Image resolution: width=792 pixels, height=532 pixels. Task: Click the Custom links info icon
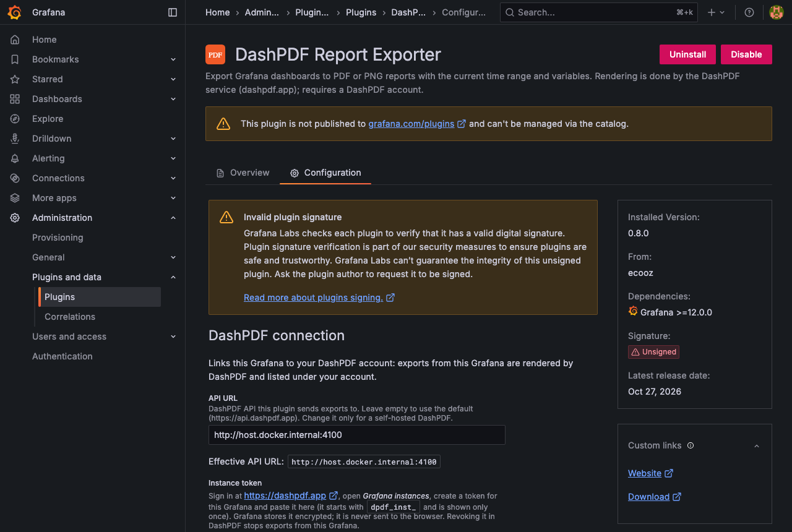[x=691, y=445]
